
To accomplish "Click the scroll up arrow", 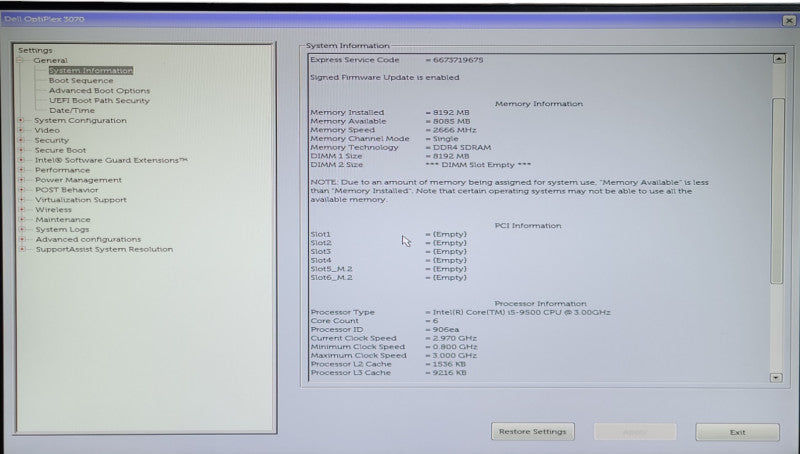I will point(779,59).
